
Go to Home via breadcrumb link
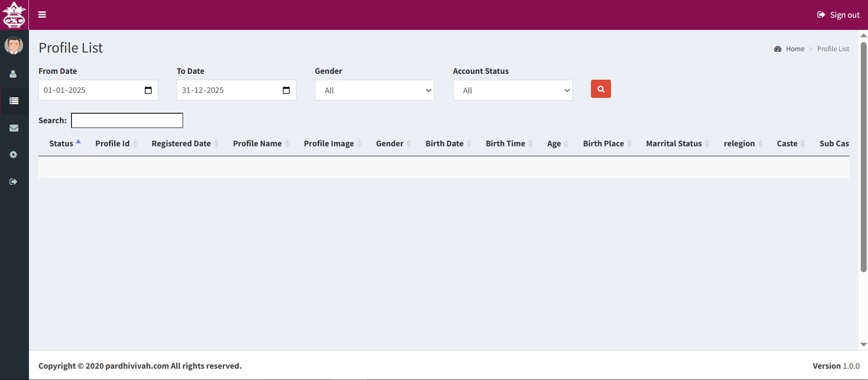click(x=795, y=49)
